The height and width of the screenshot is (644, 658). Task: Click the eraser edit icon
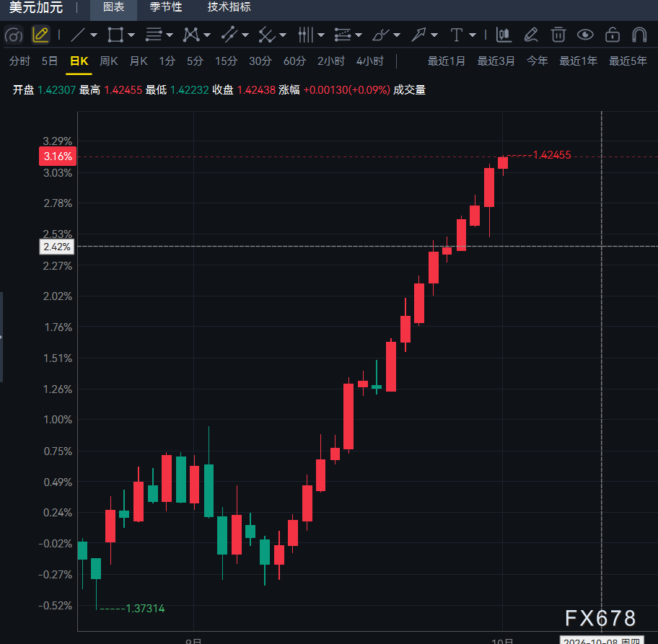click(x=531, y=35)
